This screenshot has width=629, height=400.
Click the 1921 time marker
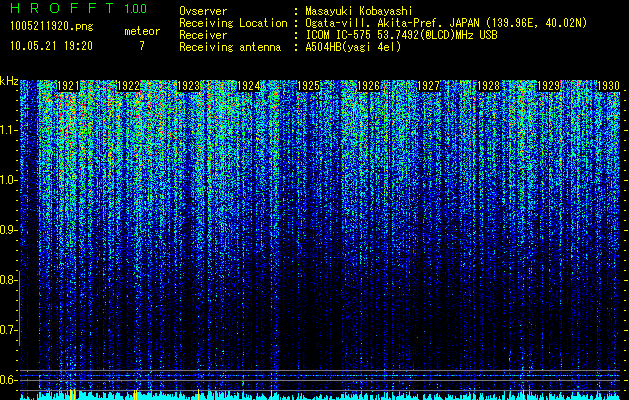[x=68, y=86]
